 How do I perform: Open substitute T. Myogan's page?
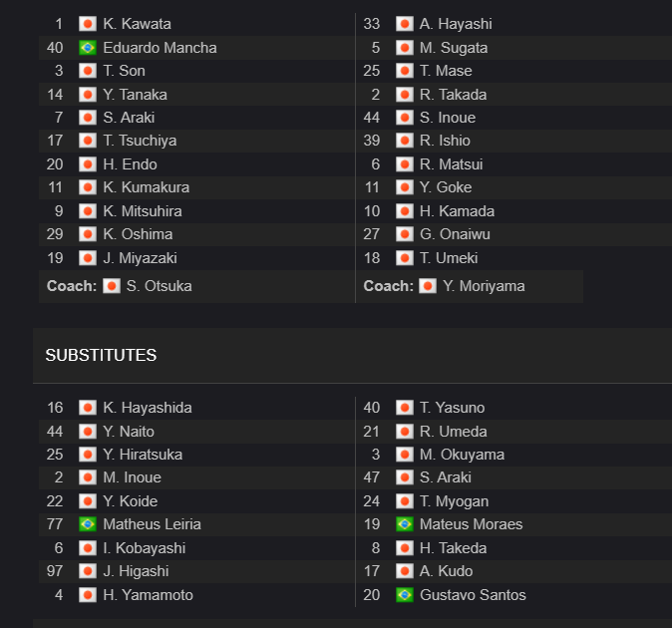[x=454, y=501]
